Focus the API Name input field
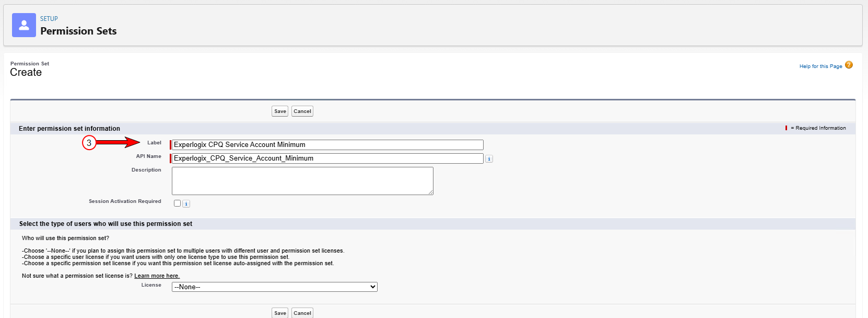 (x=327, y=158)
